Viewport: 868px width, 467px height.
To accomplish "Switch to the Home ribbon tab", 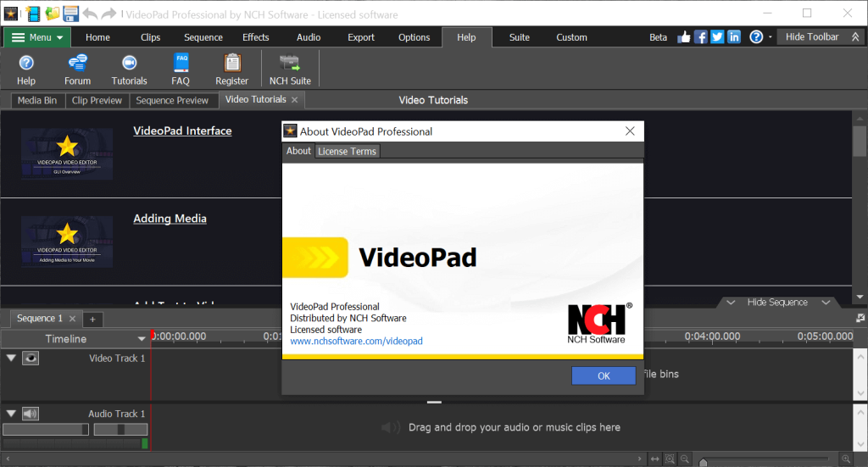I will click(x=97, y=37).
